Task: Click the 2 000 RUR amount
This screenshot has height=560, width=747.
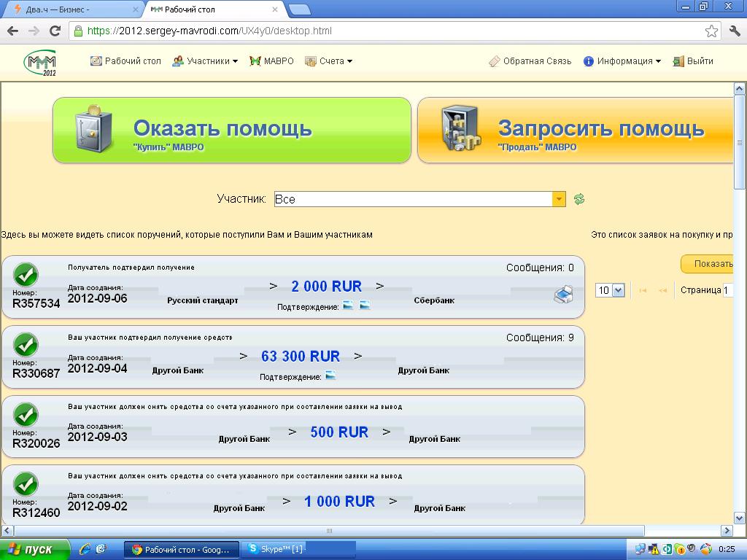Action: click(x=326, y=286)
